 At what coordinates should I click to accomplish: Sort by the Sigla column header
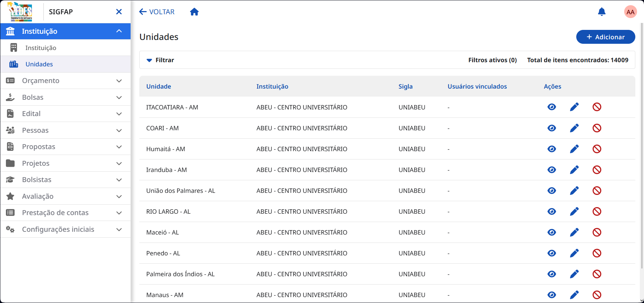tap(405, 87)
